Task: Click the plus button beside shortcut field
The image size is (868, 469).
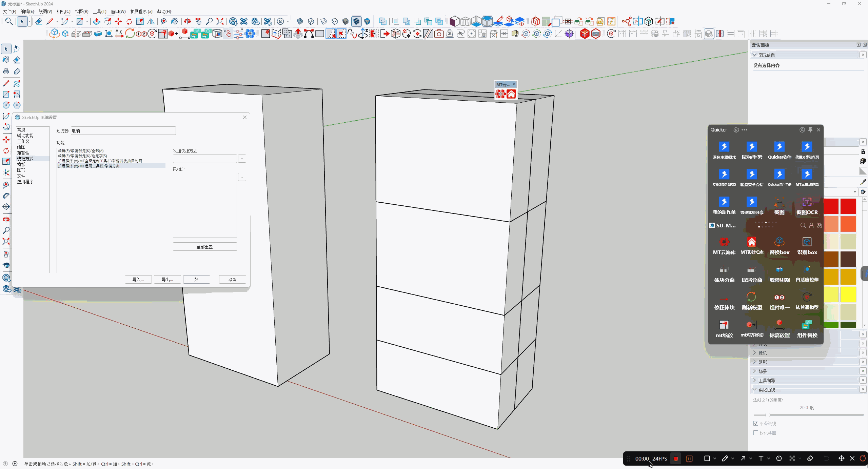Action: tap(242, 159)
